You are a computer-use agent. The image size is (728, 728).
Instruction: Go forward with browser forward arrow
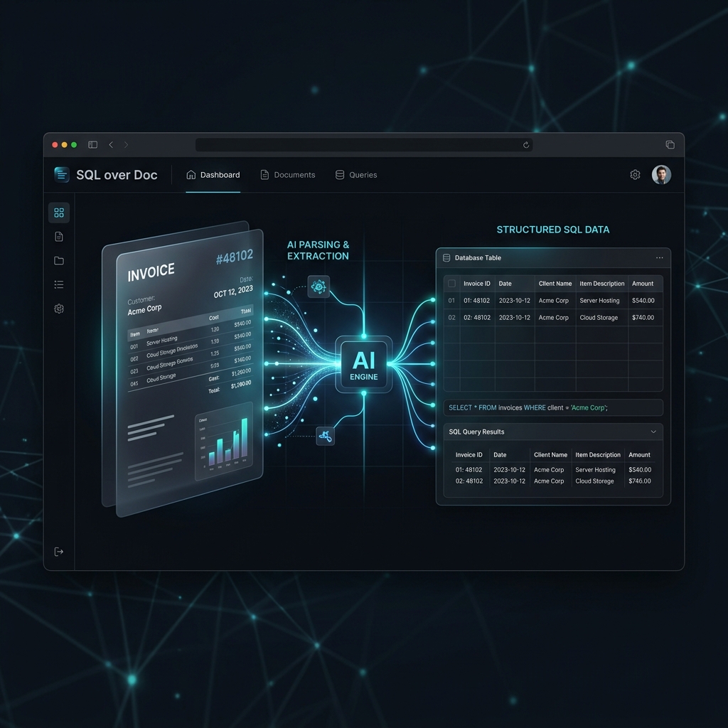click(127, 145)
